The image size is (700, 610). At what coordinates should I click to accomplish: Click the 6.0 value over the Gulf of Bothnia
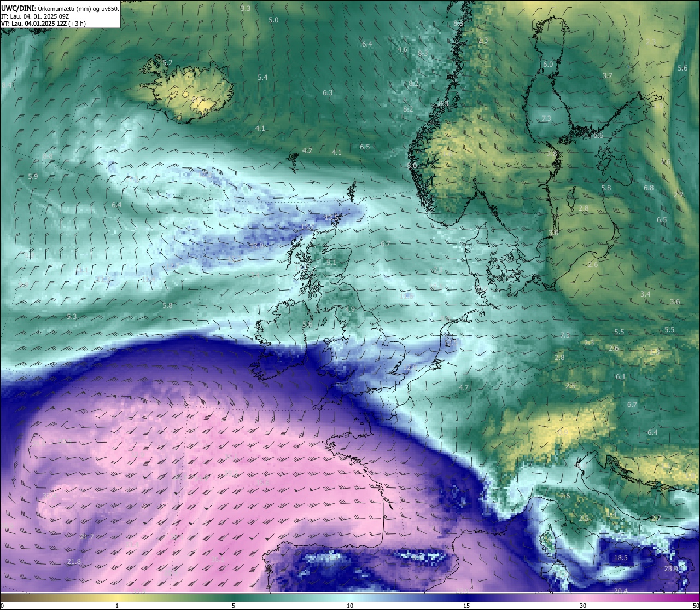point(548,65)
